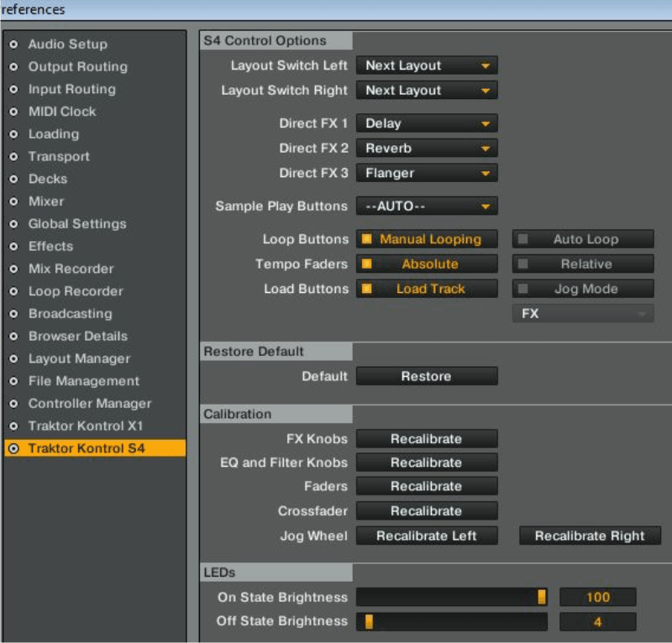Click the Off State Brightness value field
The image size is (672, 643).
tap(598, 622)
